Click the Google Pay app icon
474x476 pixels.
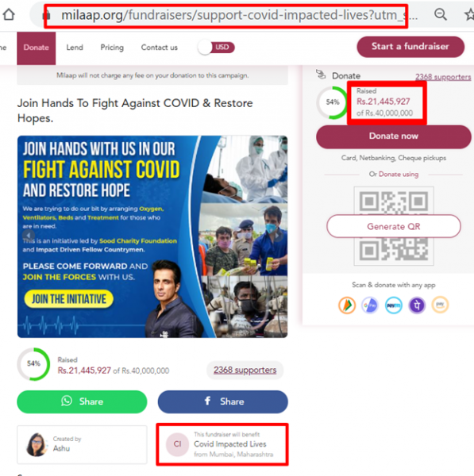point(370,305)
